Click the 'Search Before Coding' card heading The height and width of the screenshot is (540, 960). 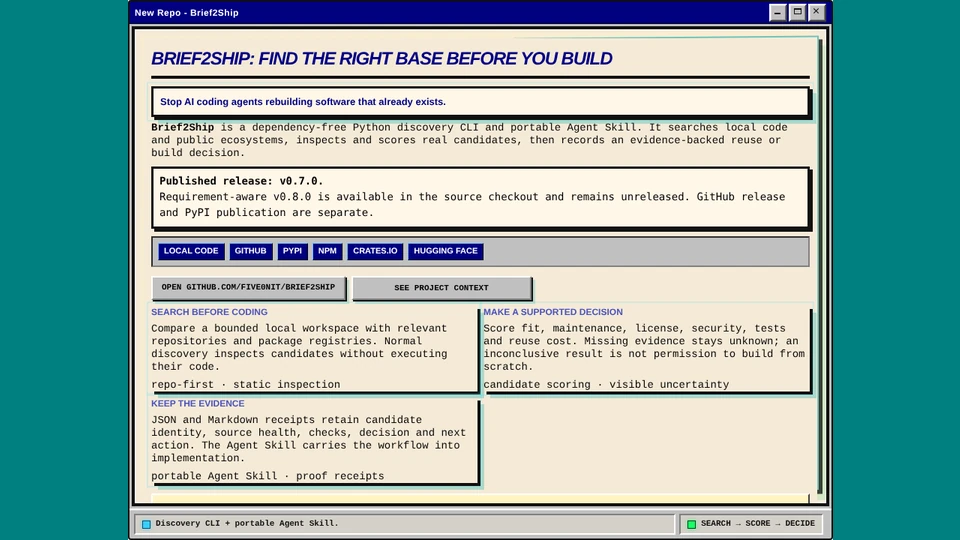(209, 312)
